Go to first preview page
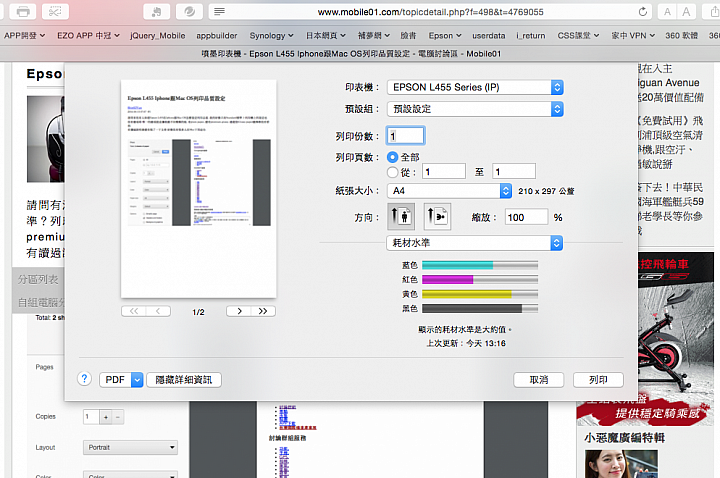The width and height of the screenshot is (720, 478). 134,311
